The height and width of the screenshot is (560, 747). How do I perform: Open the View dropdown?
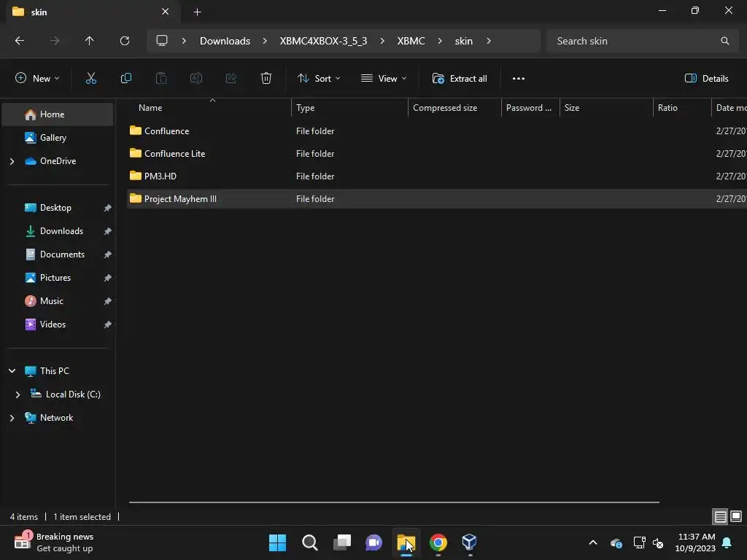coord(384,79)
